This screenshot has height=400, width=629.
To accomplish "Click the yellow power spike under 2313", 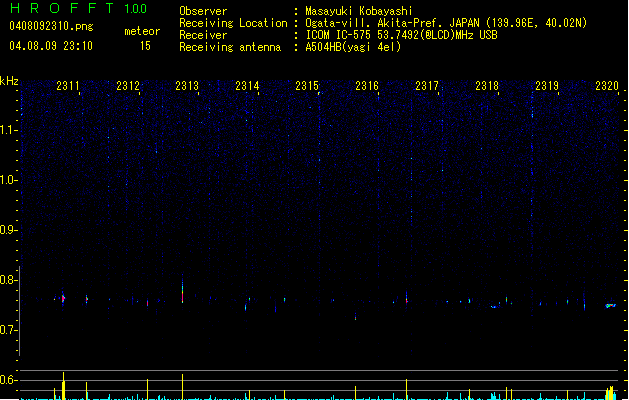I will pyautogui.click(x=183, y=387).
